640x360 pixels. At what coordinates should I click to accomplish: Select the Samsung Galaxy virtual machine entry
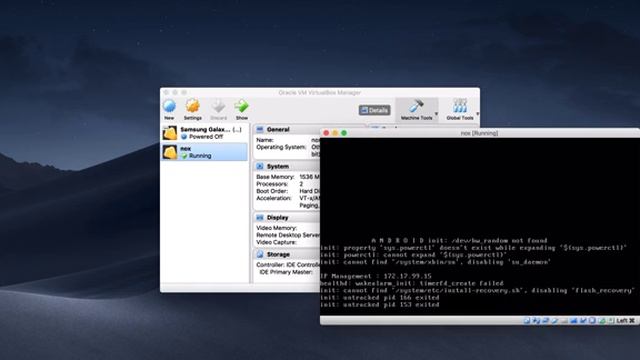point(204,133)
